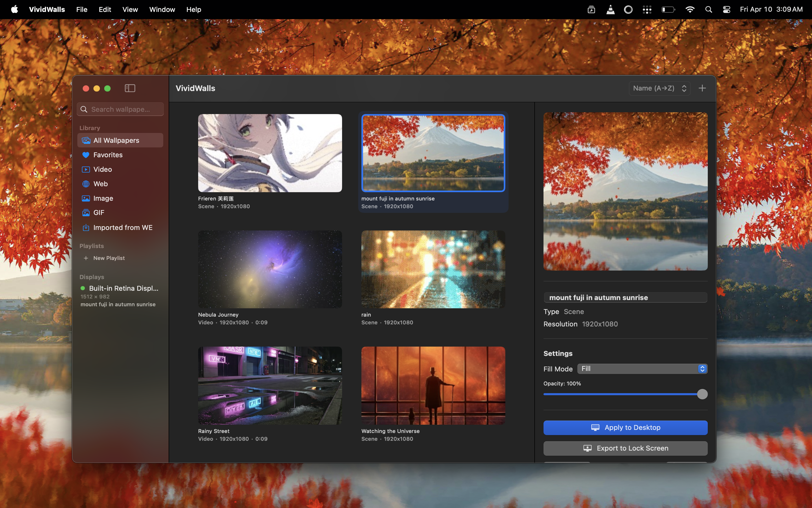812x508 pixels.
Task: Click Apply to Desktop button
Action: [x=625, y=427]
